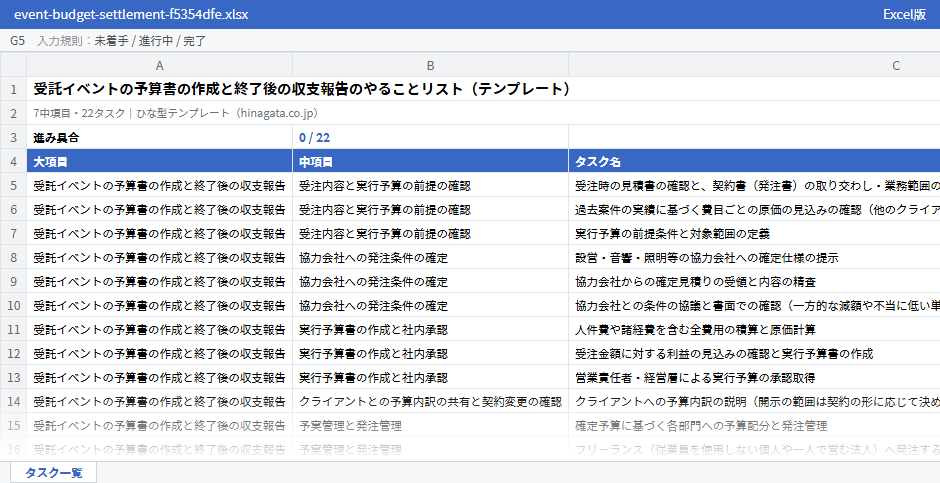The height and width of the screenshot is (483, 940).
Task: Click task 受注金額に対する利益の見込みの確認…
Action: [x=754, y=353]
